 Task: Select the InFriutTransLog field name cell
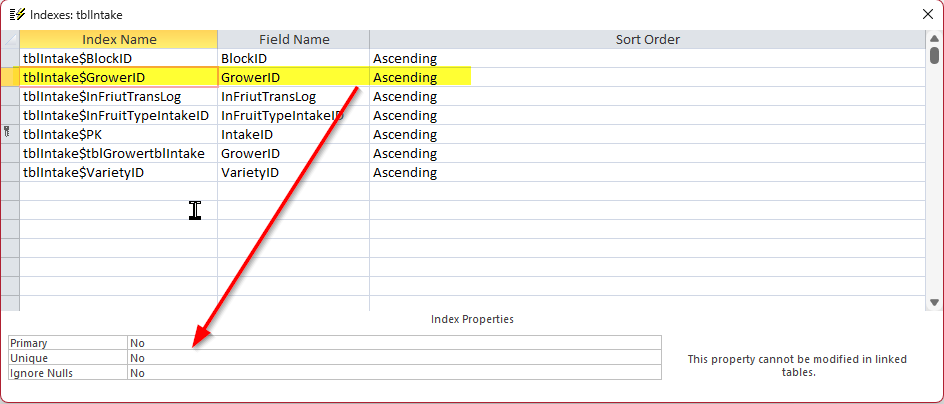coord(294,96)
